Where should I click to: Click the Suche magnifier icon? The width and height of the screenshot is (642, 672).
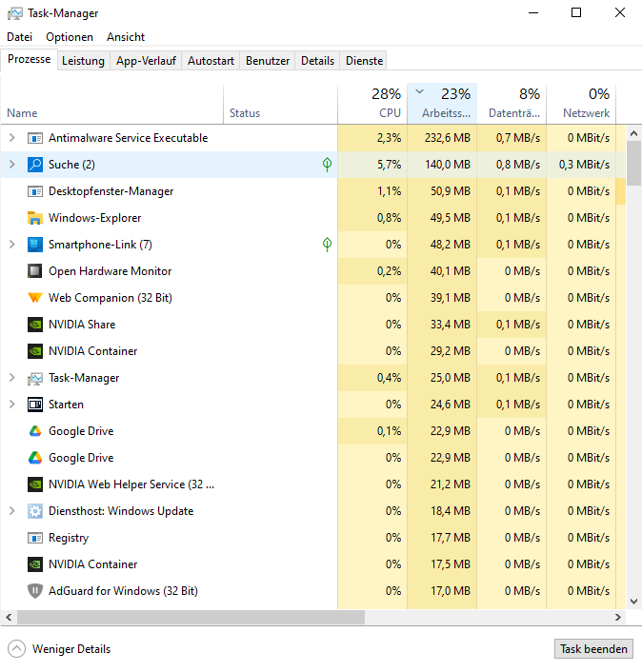click(34, 165)
